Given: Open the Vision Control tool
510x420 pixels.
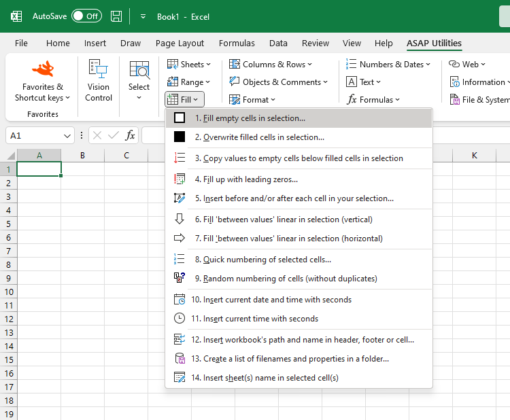Looking at the screenshot, I should coord(99,80).
